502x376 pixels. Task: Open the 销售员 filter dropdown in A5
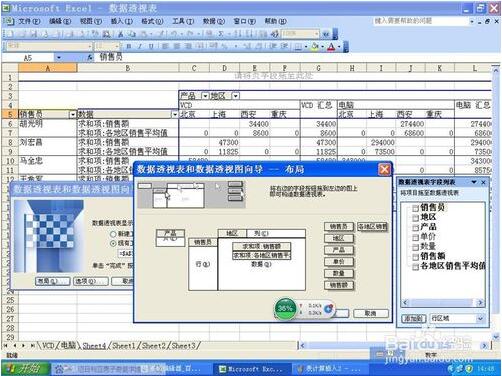coord(73,115)
